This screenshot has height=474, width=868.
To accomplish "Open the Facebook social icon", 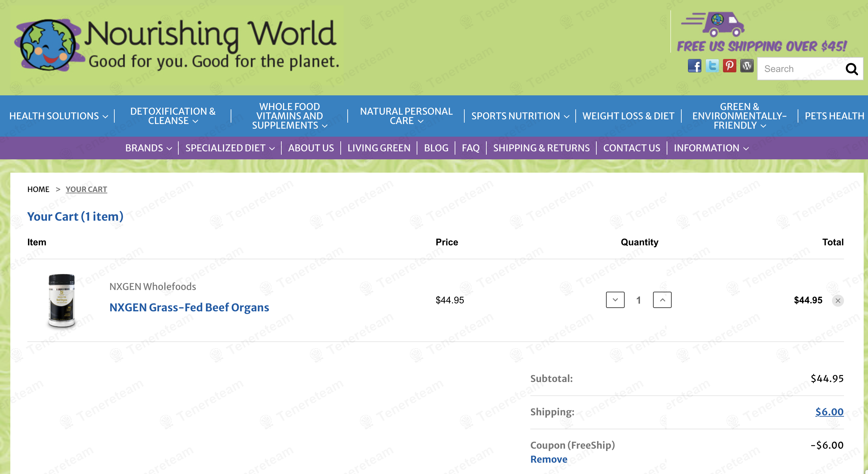I will (x=694, y=66).
